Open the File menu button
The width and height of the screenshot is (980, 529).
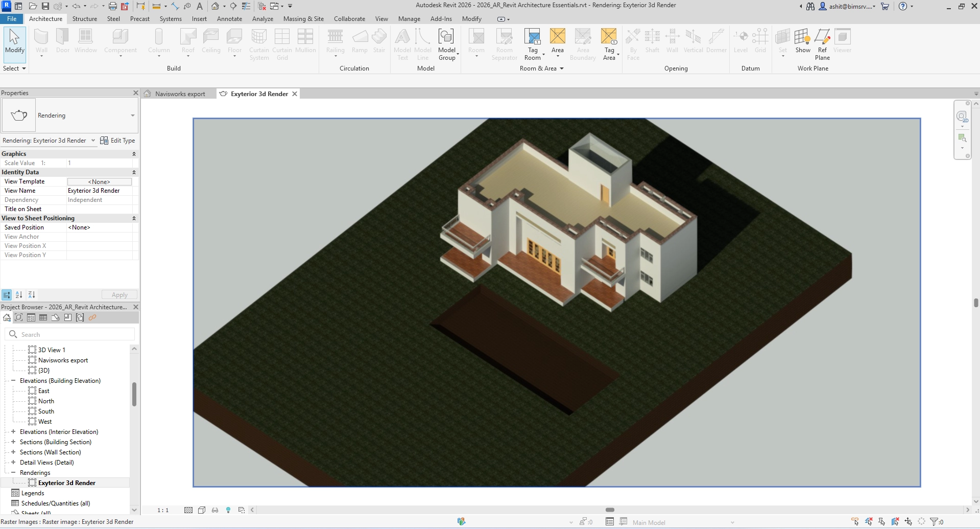coord(12,19)
